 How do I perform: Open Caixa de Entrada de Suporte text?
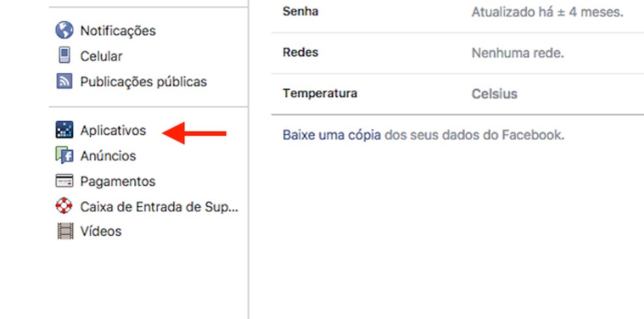coord(159,207)
